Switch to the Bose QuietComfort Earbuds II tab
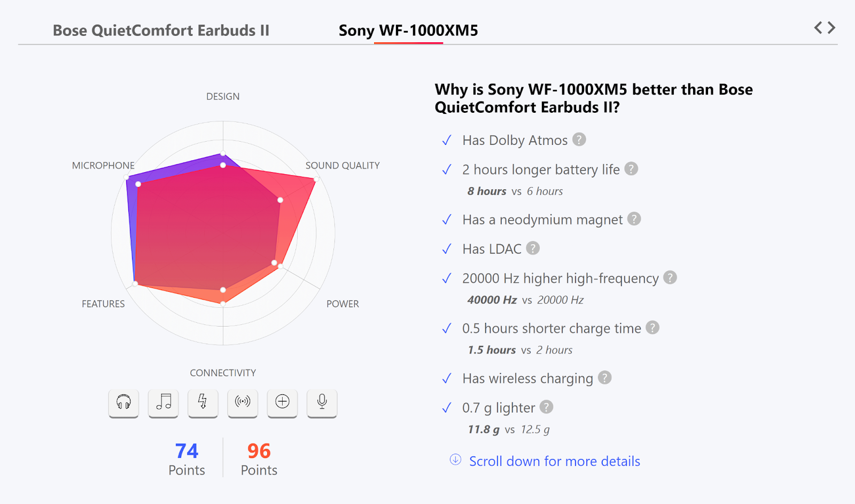855x504 pixels. (x=161, y=30)
